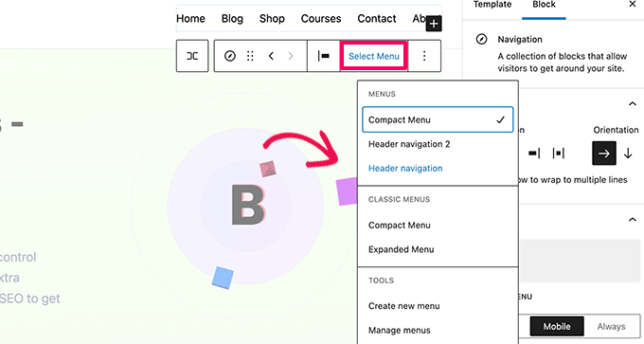Collapse the layout panel chevron near Orientation
This screenshot has width=644, height=344.
pos(633,103)
